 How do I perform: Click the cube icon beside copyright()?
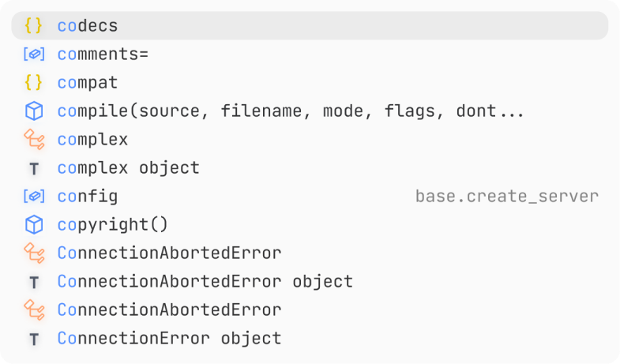[34, 225]
